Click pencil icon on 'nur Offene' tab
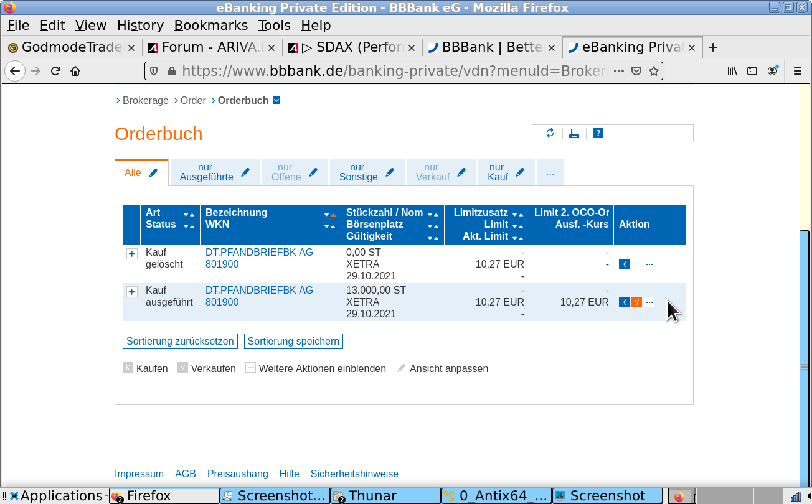This screenshot has height=504, width=812. coord(313,172)
